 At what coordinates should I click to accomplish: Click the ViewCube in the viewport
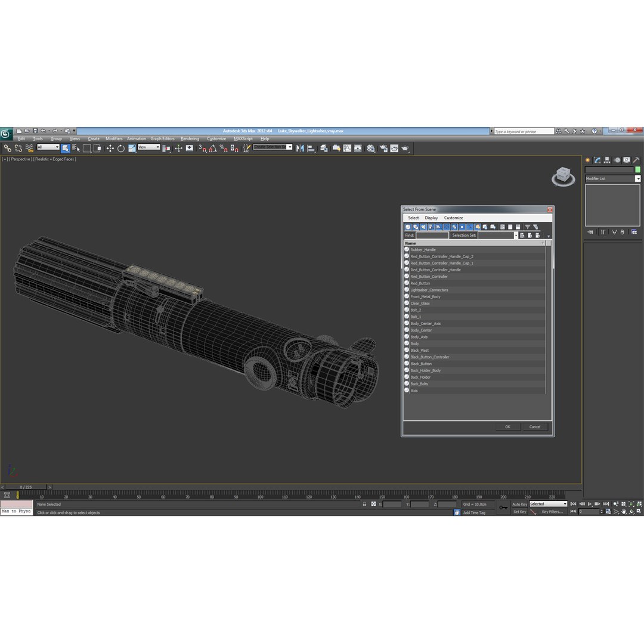tap(563, 176)
